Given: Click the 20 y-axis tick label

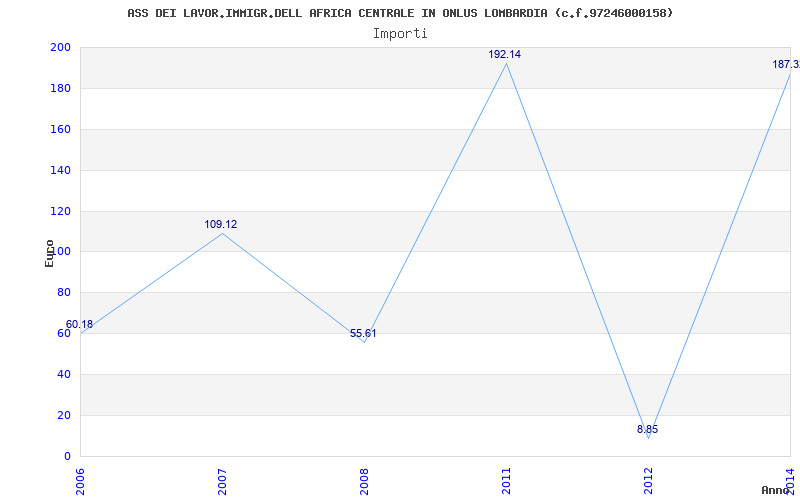Looking at the screenshot, I should pos(64,415).
